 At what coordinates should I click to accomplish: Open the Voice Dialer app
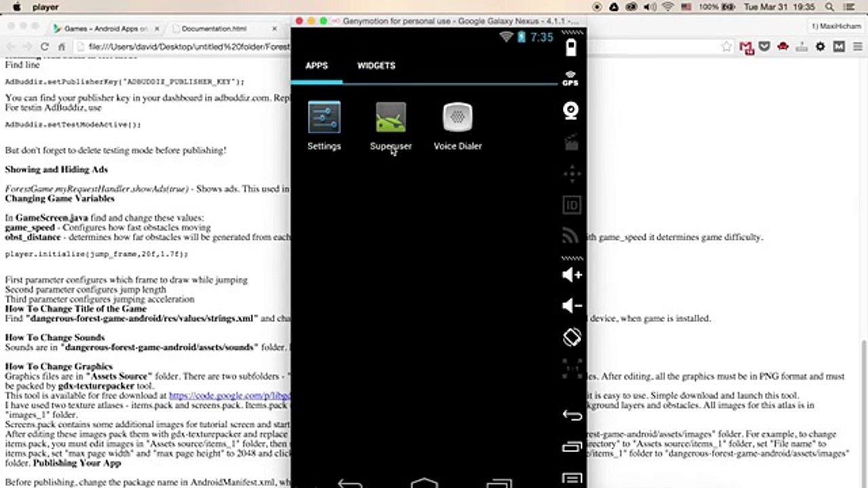pyautogui.click(x=458, y=126)
